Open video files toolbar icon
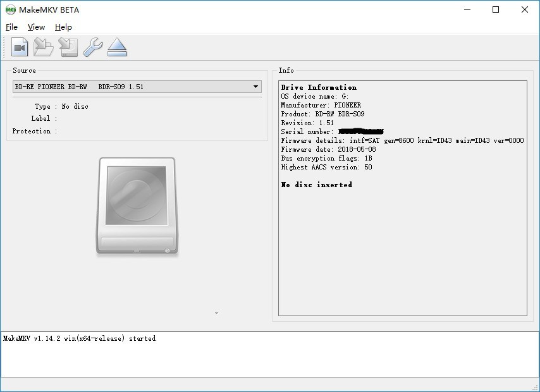This screenshot has width=540, height=392. (20, 47)
